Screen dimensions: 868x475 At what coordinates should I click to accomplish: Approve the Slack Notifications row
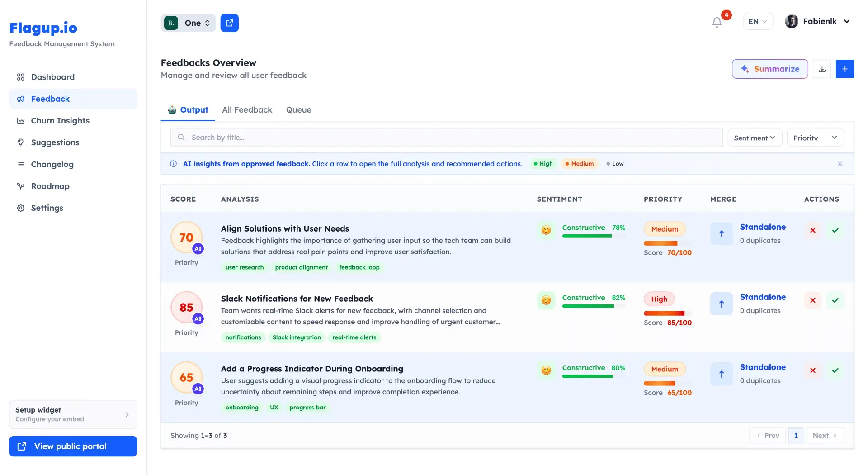point(835,300)
